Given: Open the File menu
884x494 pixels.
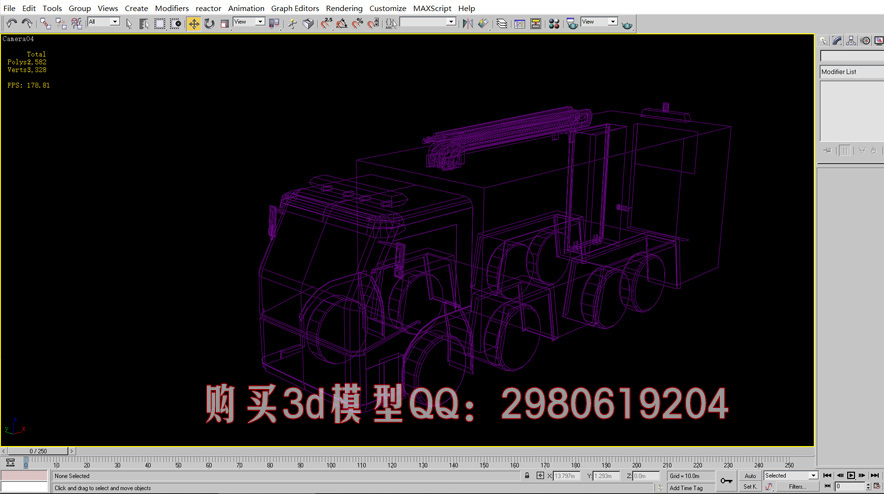Looking at the screenshot, I should click(9, 8).
